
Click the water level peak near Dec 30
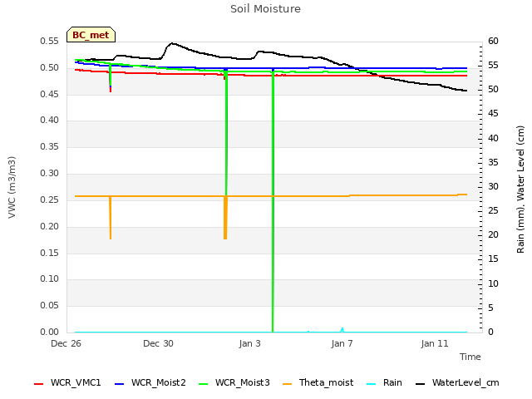[x=172, y=43]
